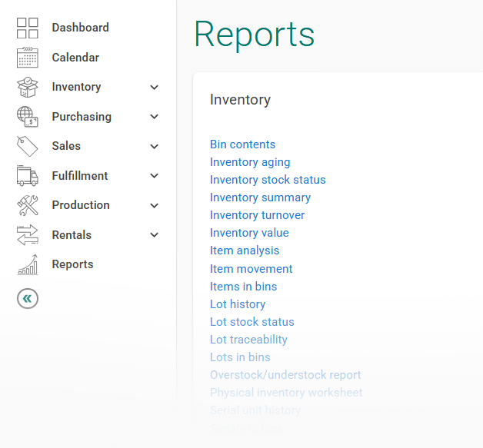Open the Overstock/understock report link
The width and height of the screenshot is (483, 448).
coord(285,375)
